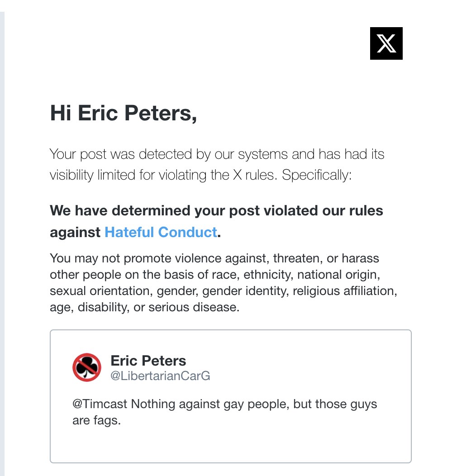Click the "You may not promote violence" line
457x476 pixels.
tap(214, 258)
